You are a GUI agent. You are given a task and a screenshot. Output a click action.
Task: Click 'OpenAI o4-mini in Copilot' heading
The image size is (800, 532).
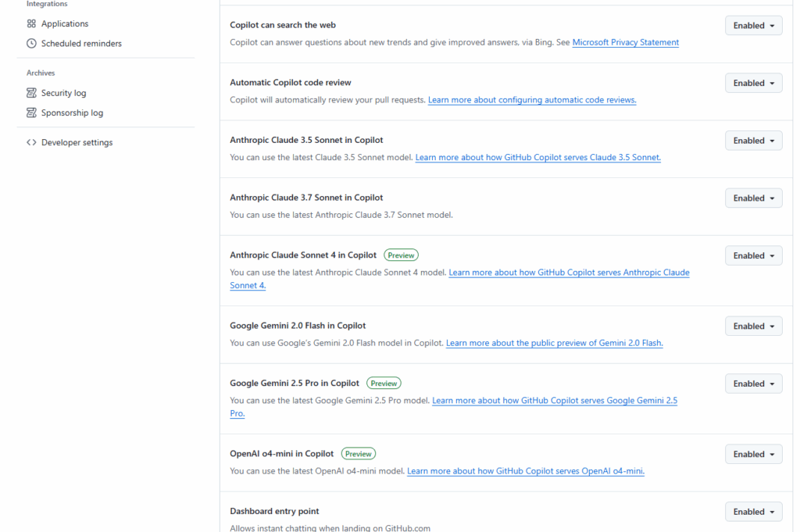click(281, 454)
